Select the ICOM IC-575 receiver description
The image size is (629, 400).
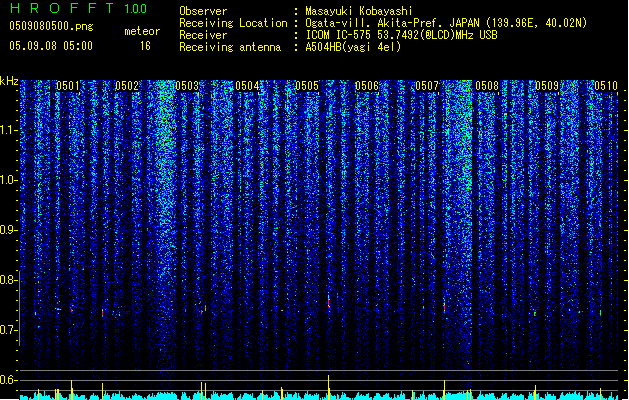coord(402,35)
